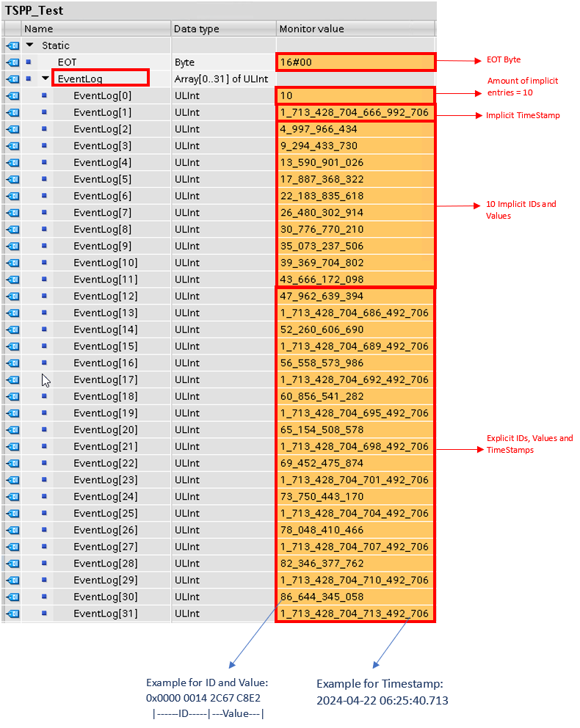Screen dimensions: 580x728
Task: Click the ULInt data type of EventLog[15]
Action: (x=223, y=346)
